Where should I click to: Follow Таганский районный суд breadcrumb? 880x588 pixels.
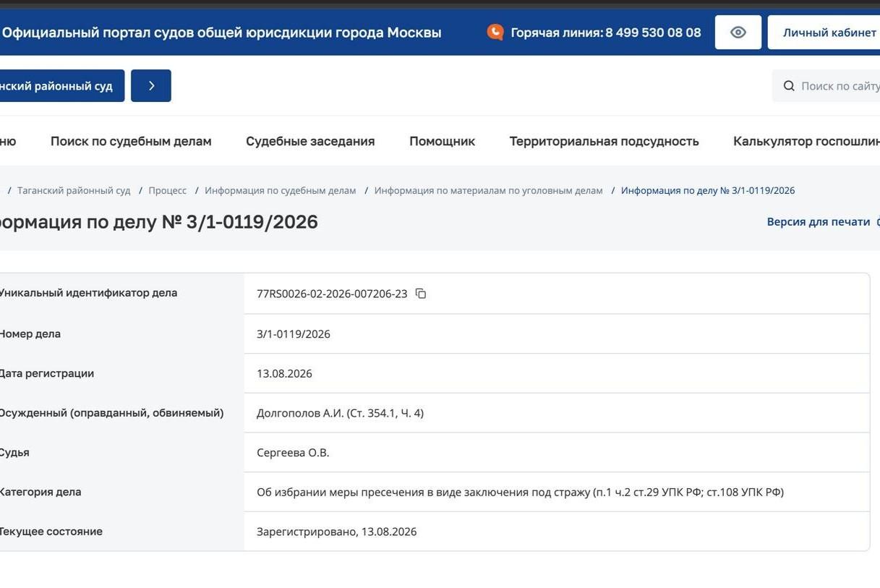(x=74, y=190)
